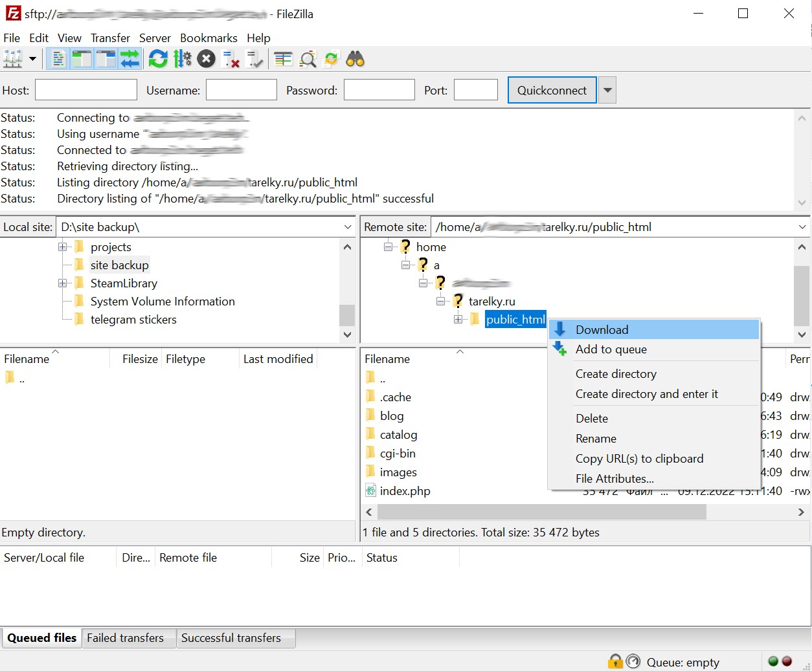Switch to the Failed transfers tab
Viewport: 812px width, 671px height.
coord(125,638)
